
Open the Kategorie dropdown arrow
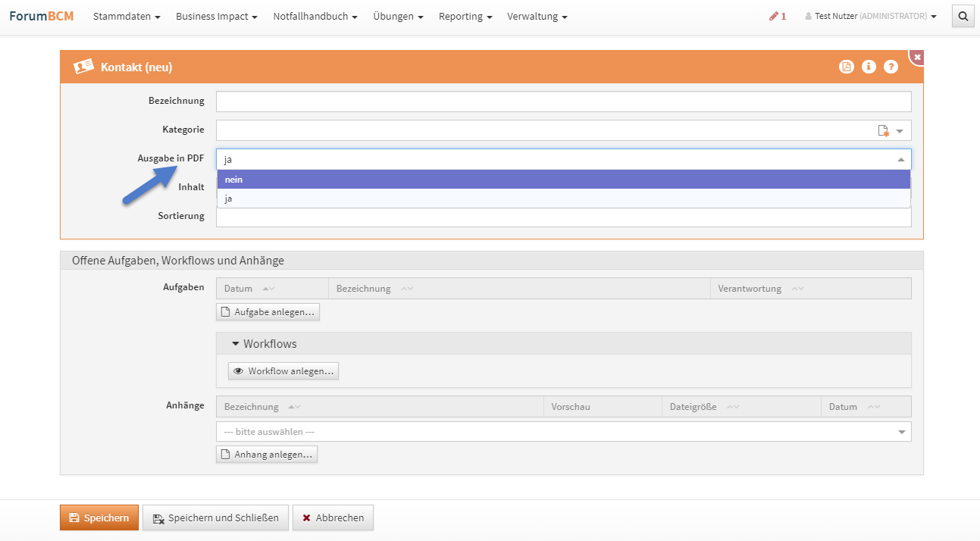pyautogui.click(x=900, y=130)
